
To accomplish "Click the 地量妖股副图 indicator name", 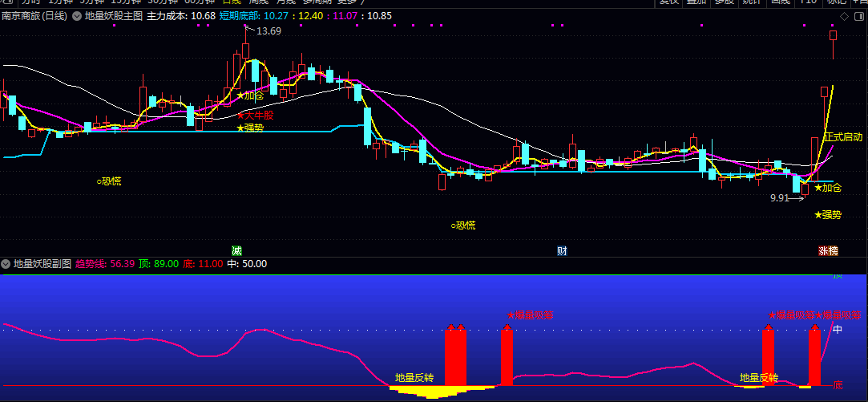I will point(42,264).
